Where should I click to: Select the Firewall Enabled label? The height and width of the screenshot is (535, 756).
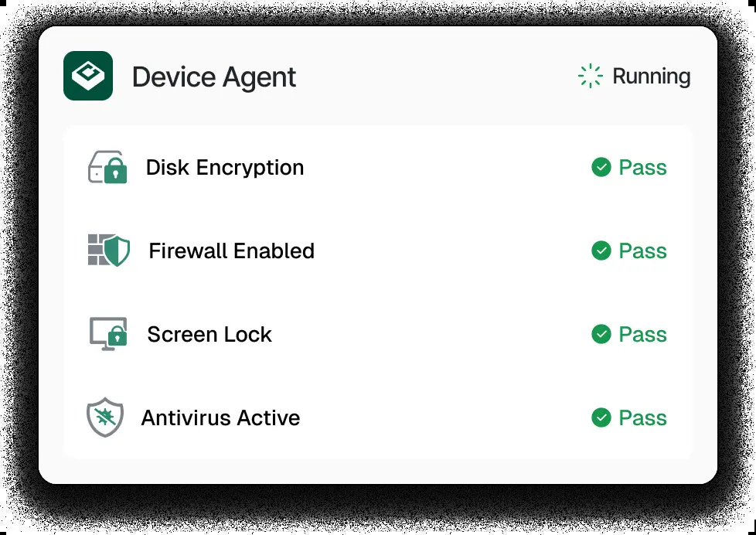click(x=231, y=250)
